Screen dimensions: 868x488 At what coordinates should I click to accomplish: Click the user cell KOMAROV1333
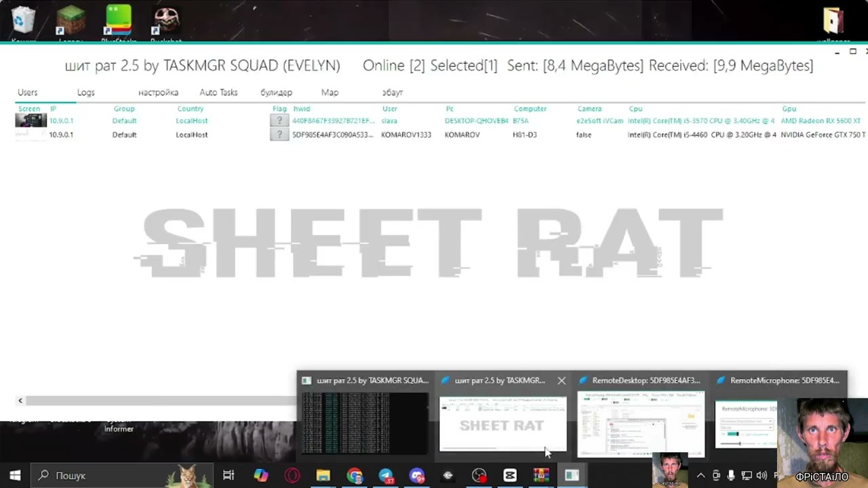click(406, 135)
